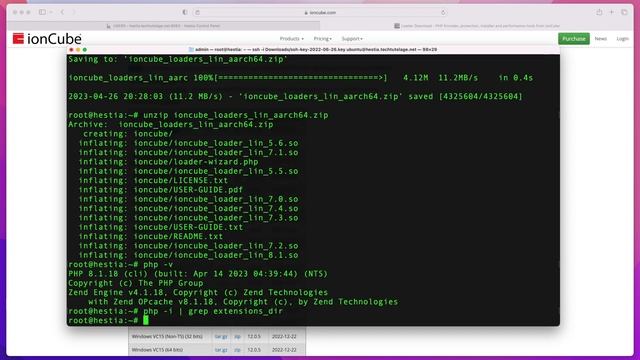The image size is (640, 360).
Task: Minimize the Terminal window with yellow button
Action: pyautogui.click(x=78, y=50)
